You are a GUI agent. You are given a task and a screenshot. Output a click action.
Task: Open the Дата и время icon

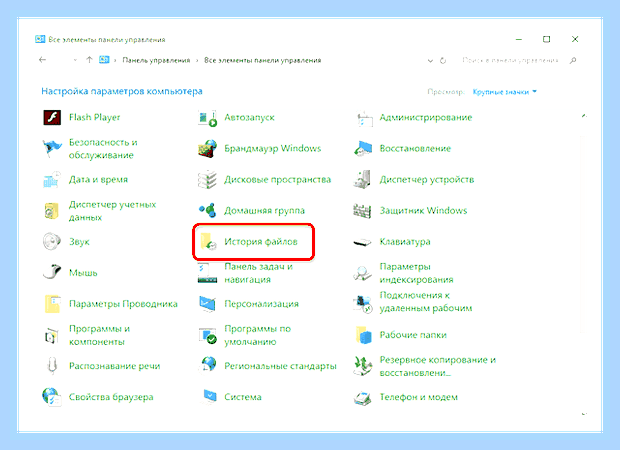tap(52, 180)
